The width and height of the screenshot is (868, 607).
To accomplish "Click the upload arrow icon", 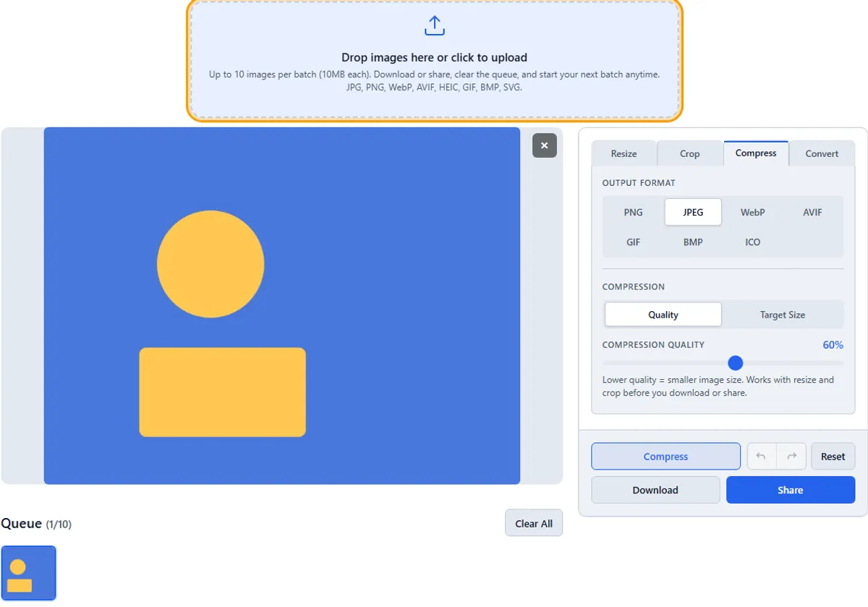I will pyautogui.click(x=434, y=26).
